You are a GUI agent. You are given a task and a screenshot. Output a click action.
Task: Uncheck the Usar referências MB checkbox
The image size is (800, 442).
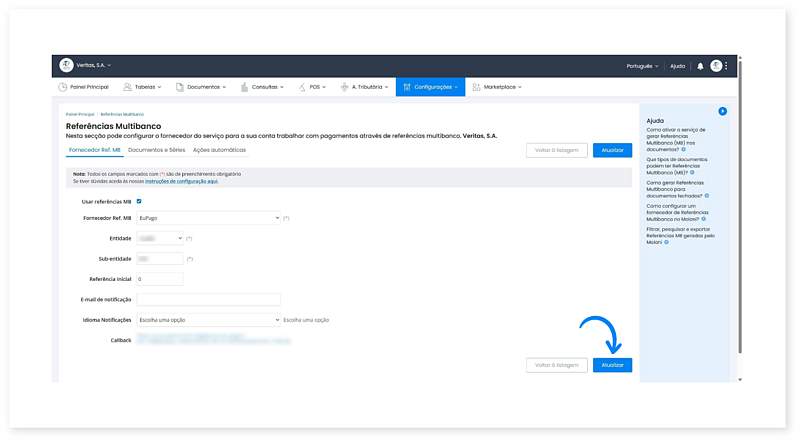point(139,201)
